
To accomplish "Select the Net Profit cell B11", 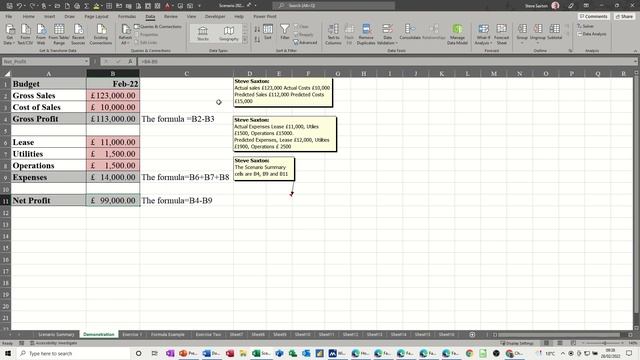I will (x=113, y=200).
